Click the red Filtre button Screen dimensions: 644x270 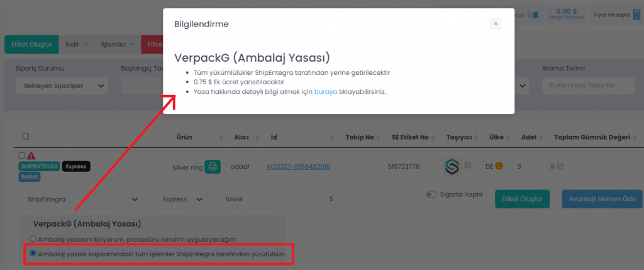[x=152, y=45]
